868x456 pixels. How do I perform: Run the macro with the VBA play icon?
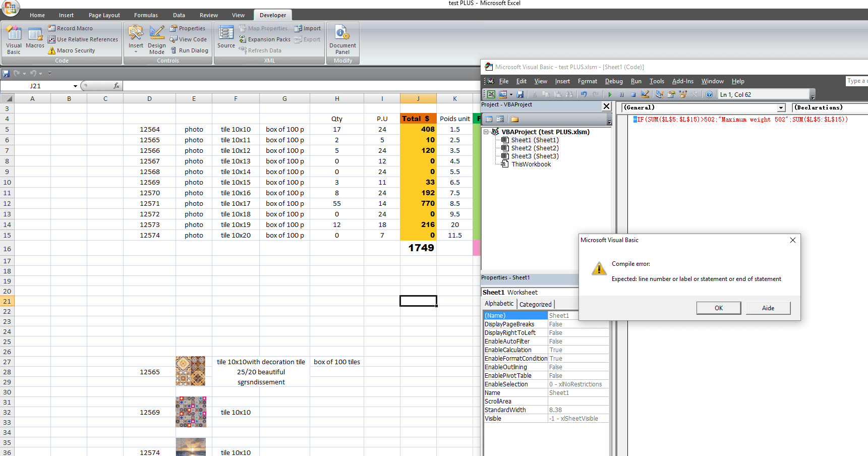(610, 94)
